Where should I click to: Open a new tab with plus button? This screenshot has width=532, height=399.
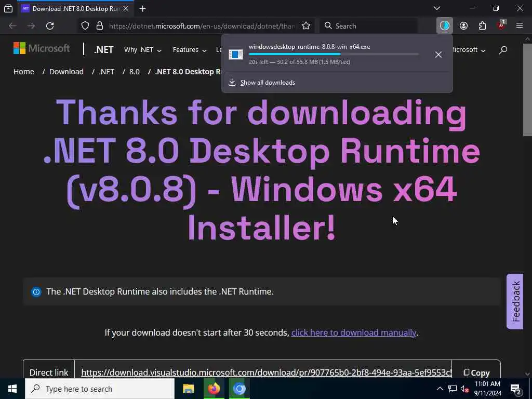point(142,9)
